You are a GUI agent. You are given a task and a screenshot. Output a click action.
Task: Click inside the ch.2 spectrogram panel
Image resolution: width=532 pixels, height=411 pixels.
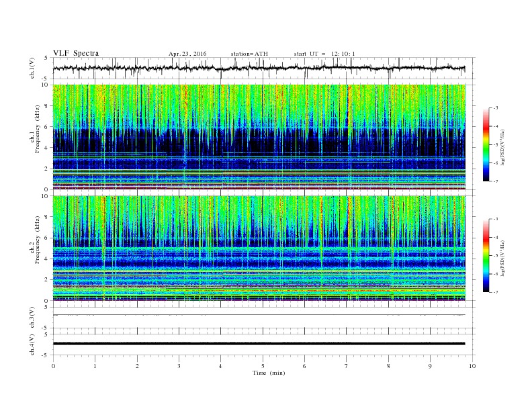(259, 248)
